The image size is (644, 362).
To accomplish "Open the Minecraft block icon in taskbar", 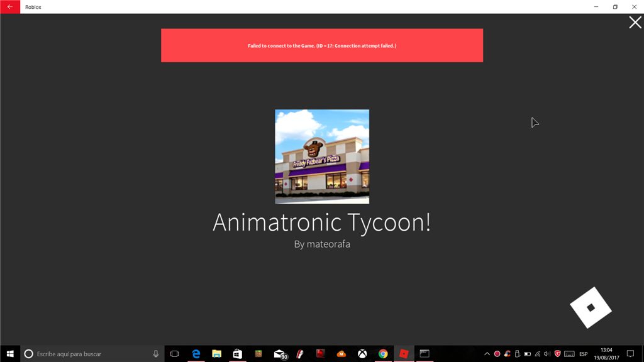I will 258,354.
